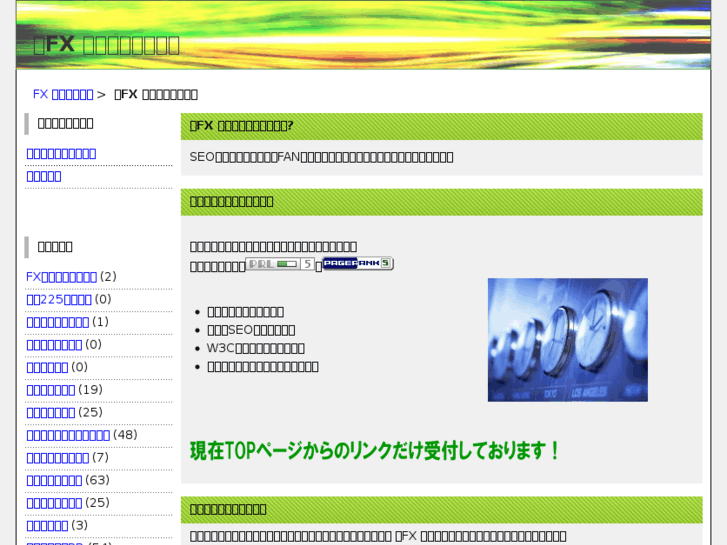Click the FX site title in header banner

[107, 45]
